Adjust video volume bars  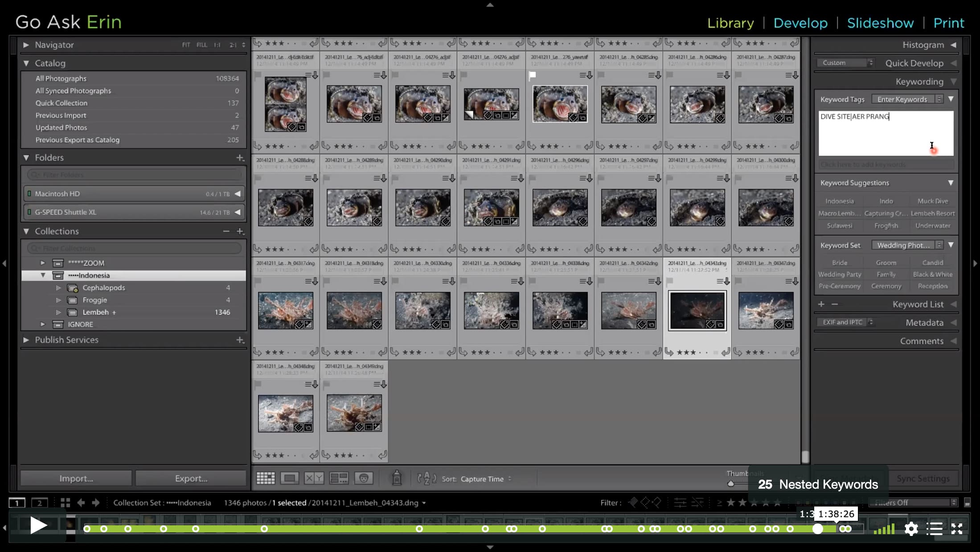click(884, 529)
